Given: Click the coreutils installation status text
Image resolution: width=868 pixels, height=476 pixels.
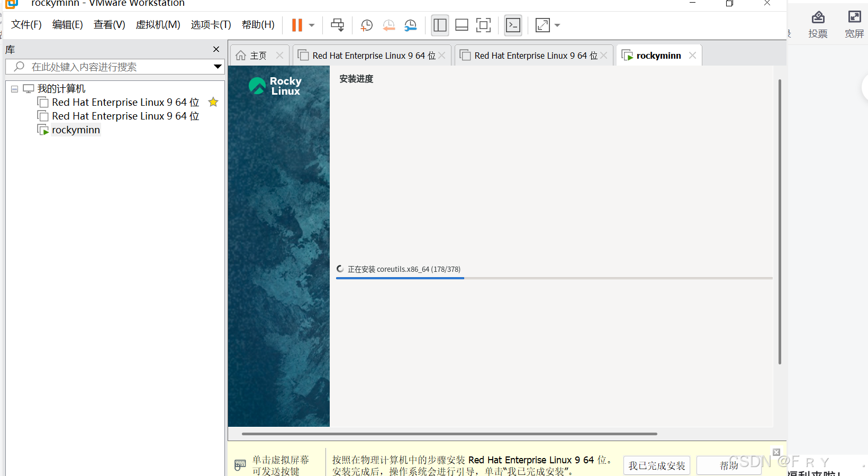Looking at the screenshot, I should pos(404,269).
